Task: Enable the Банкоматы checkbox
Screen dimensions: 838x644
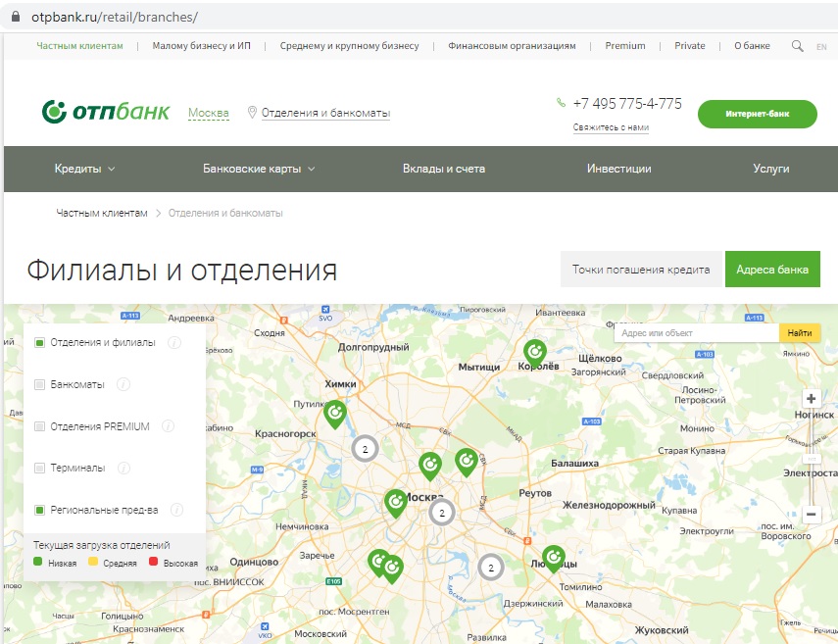Action: [x=40, y=384]
